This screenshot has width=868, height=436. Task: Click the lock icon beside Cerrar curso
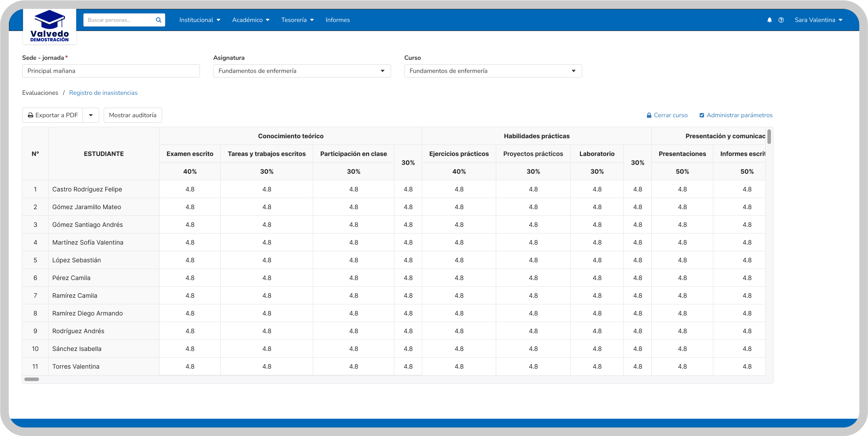[649, 115]
